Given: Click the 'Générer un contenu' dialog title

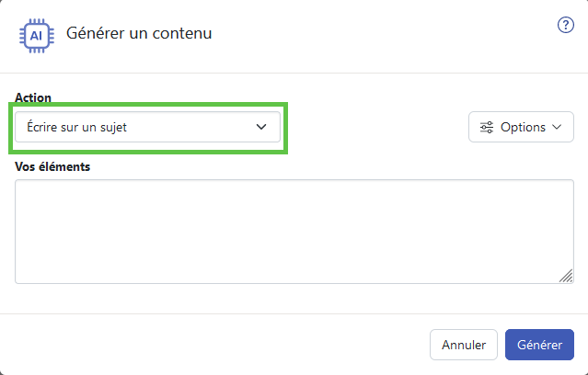Looking at the screenshot, I should (139, 33).
